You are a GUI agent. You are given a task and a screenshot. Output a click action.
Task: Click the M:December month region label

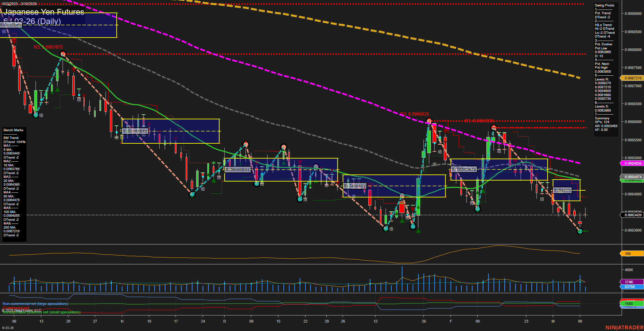click(237, 169)
